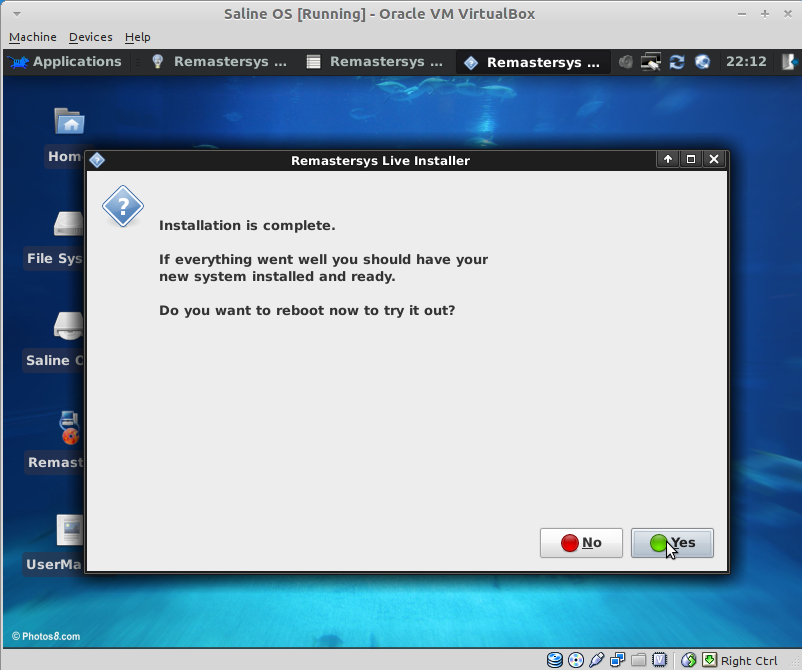802x670 pixels.
Task: Click VirtualBox USB devices indicator
Action: 597,660
